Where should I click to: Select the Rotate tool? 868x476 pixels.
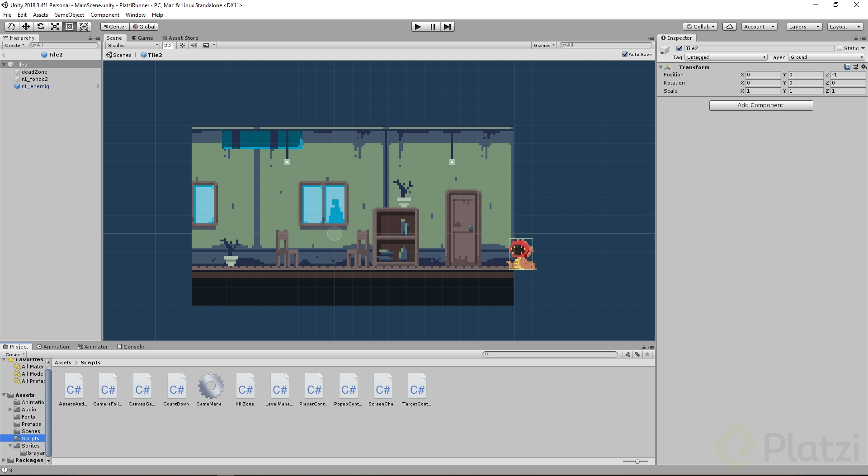41,26
